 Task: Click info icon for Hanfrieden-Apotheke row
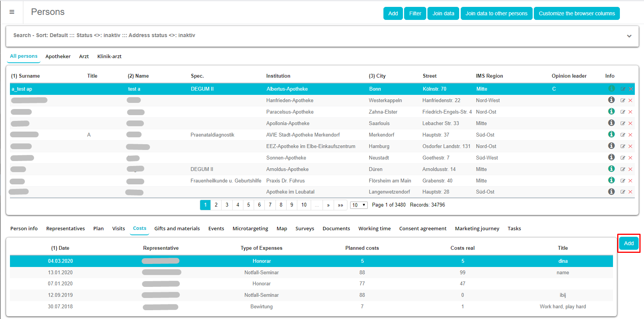(x=611, y=100)
